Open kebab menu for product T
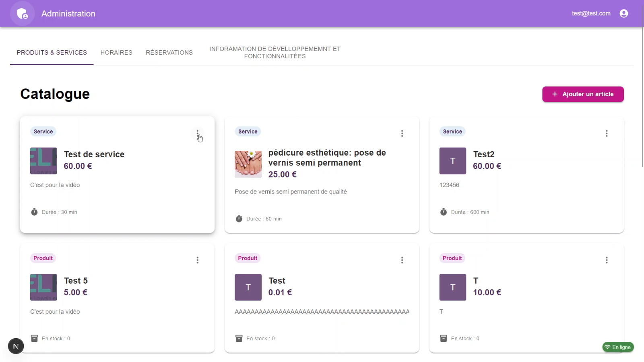 606,260
